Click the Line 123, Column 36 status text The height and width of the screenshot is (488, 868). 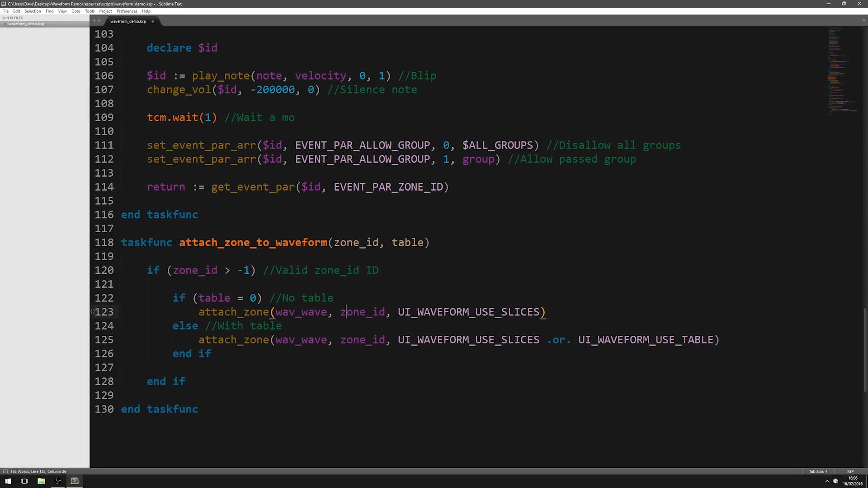(x=49, y=471)
